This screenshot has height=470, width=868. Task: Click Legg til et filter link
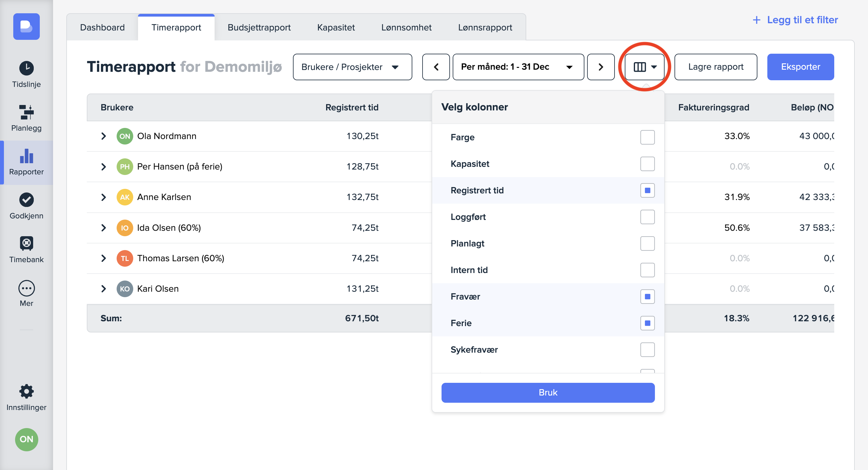click(x=795, y=20)
